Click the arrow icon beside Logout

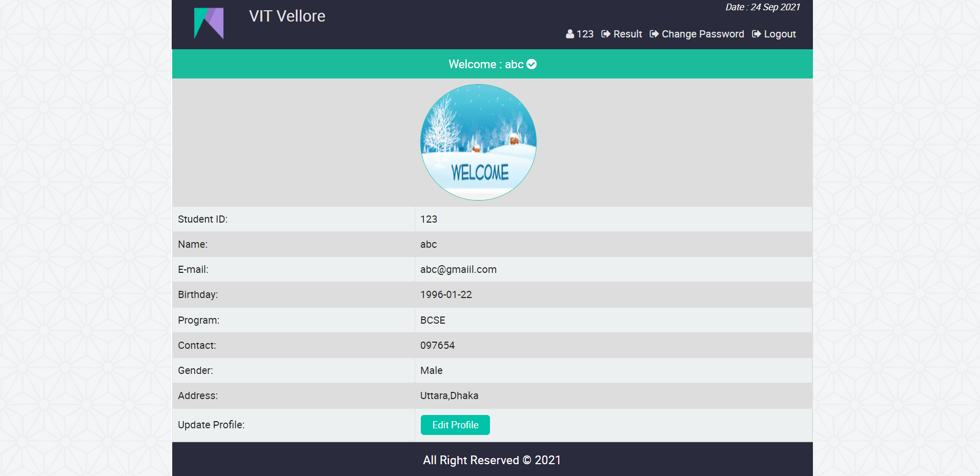pos(756,34)
